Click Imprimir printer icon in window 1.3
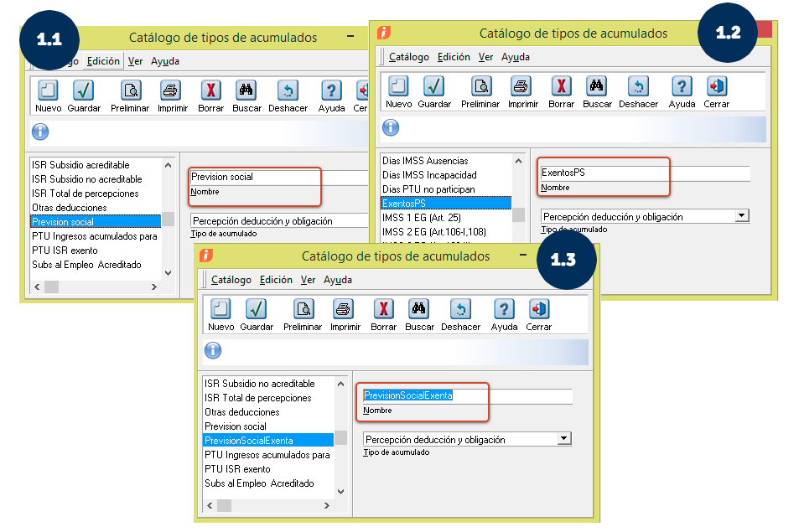The image size is (799, 532). pyautogui.click(x=343, y=309)
